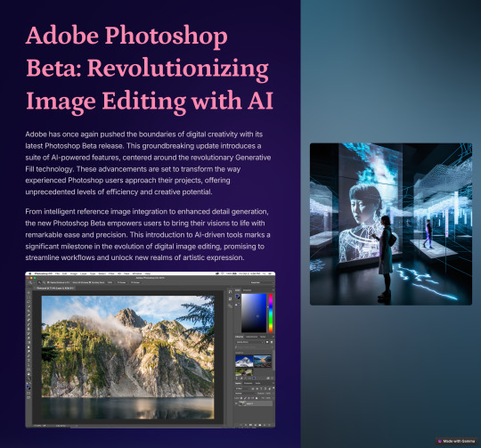Image resolution: width=481 pixels, height=448 pixels.
Task: Toggle the Scrubby Zoom checkbox
Action: click(x=90, y=282)
